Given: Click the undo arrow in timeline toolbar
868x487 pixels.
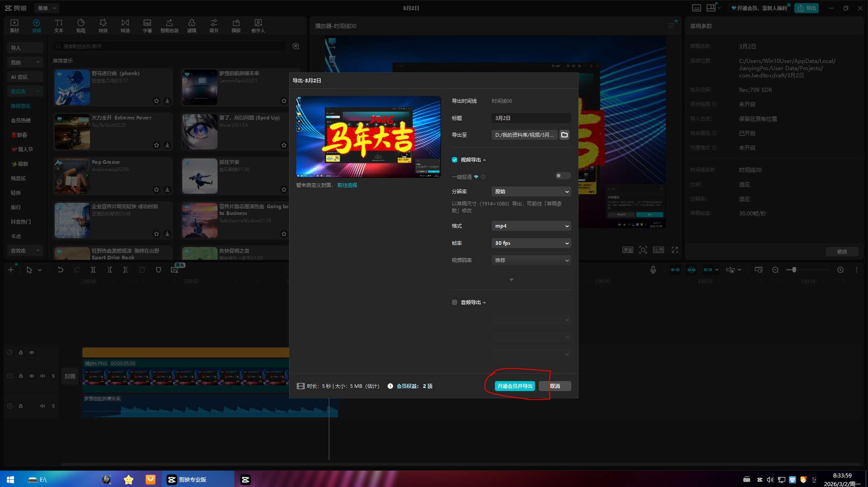Looking at the screenshot, I should tap(60, 270).
